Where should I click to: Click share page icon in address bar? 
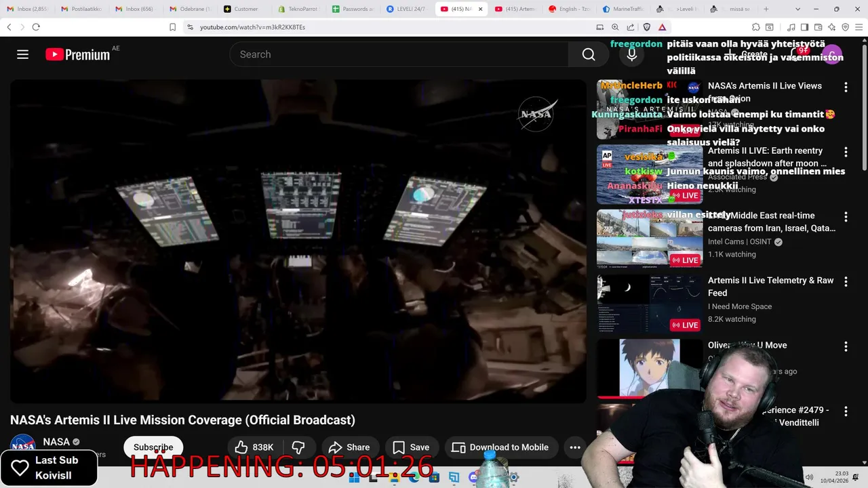(x=631, y=27)
